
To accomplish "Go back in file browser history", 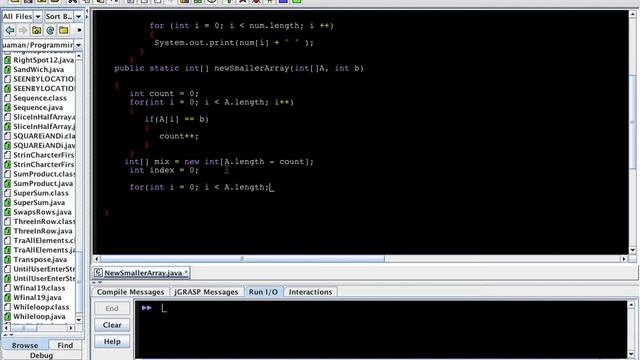I will tap(9, 30).
